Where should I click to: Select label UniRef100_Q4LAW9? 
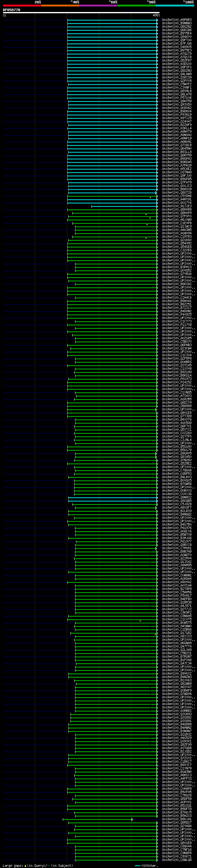click(x=176, y=74)
